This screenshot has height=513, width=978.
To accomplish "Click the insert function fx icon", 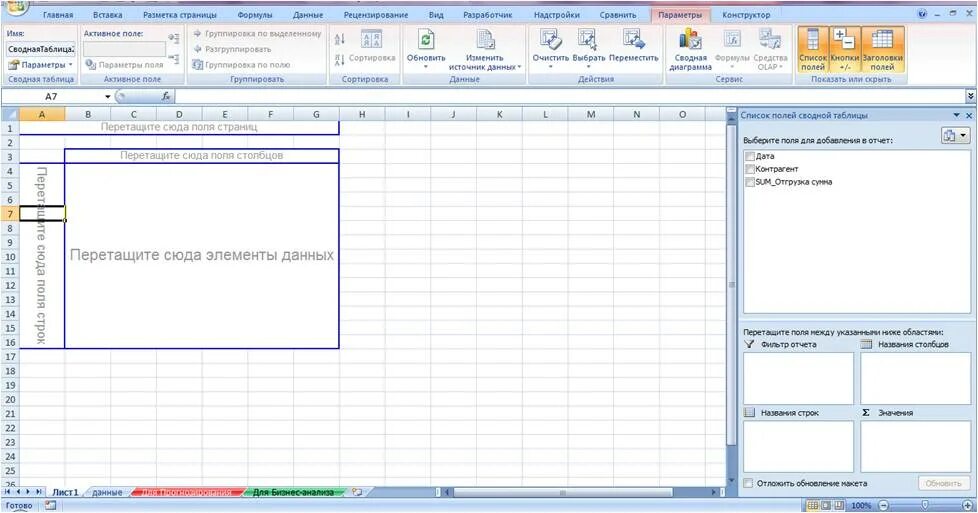I will (x=166, y=96).
